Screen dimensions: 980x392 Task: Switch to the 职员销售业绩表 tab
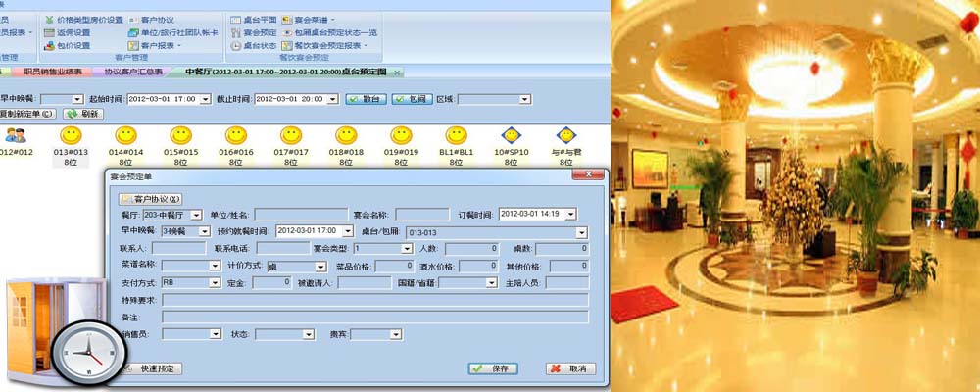(54, 72)
